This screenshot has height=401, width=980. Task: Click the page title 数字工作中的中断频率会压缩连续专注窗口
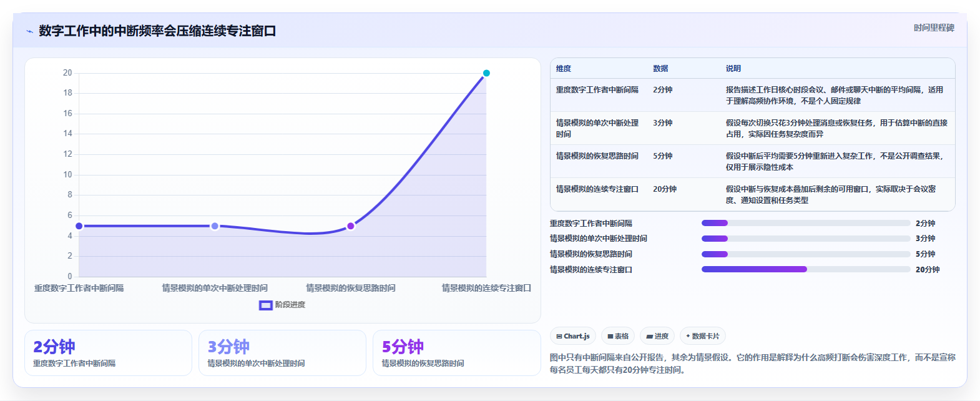(157, 31)
